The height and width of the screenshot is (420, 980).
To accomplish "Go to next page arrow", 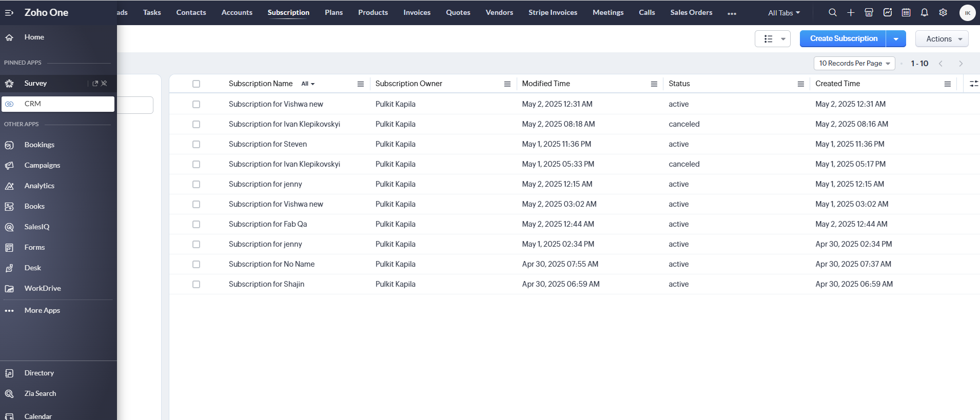I will click(961, 64).
